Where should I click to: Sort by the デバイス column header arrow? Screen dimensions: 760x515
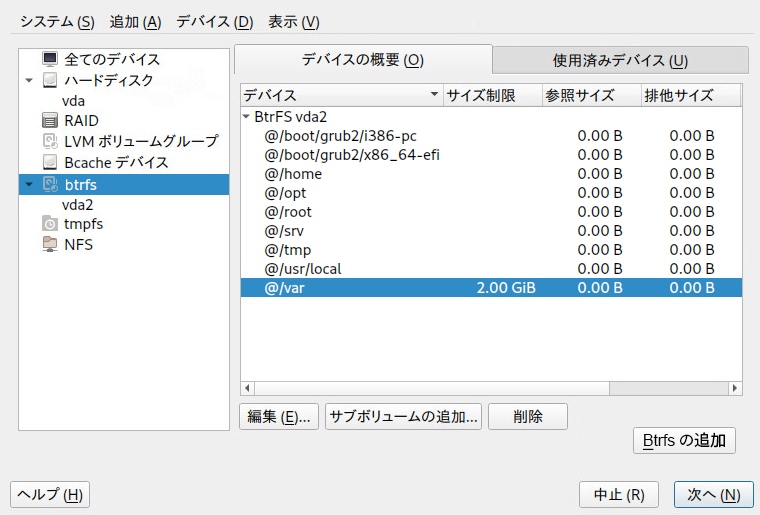(x=434, y=94)
